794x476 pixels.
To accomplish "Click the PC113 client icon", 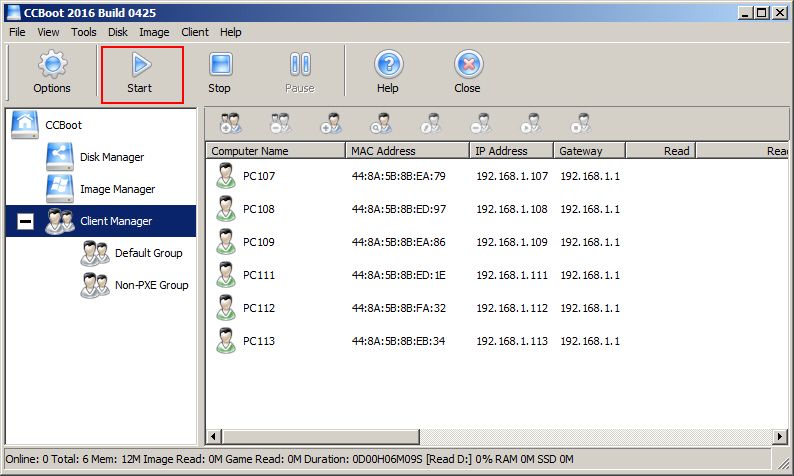I will pos(226,340).
